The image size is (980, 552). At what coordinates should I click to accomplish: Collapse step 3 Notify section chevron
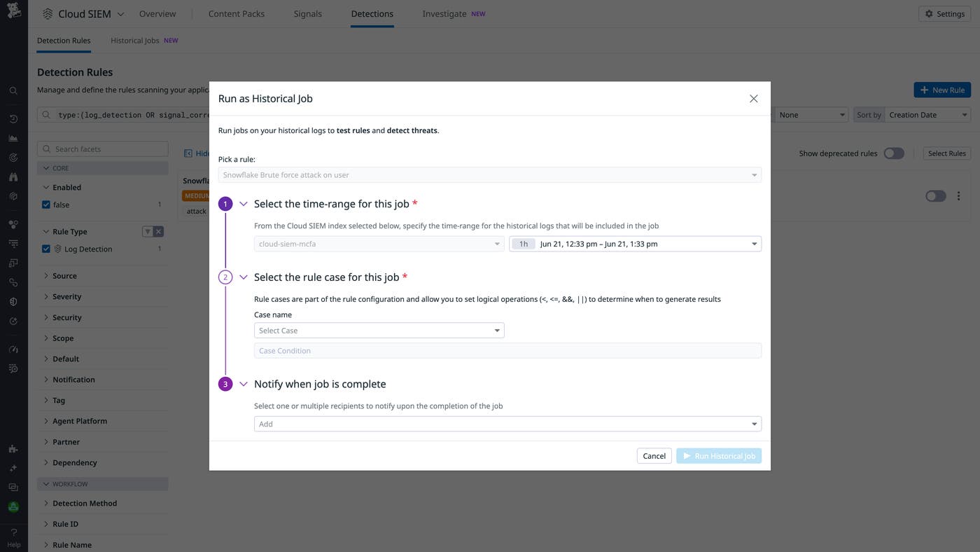point(244,384)
